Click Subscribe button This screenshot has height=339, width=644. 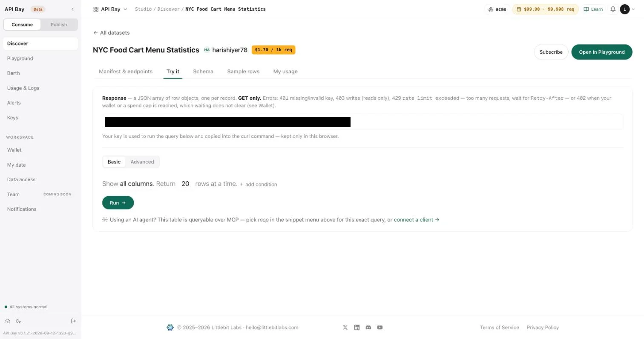(551, 52)
